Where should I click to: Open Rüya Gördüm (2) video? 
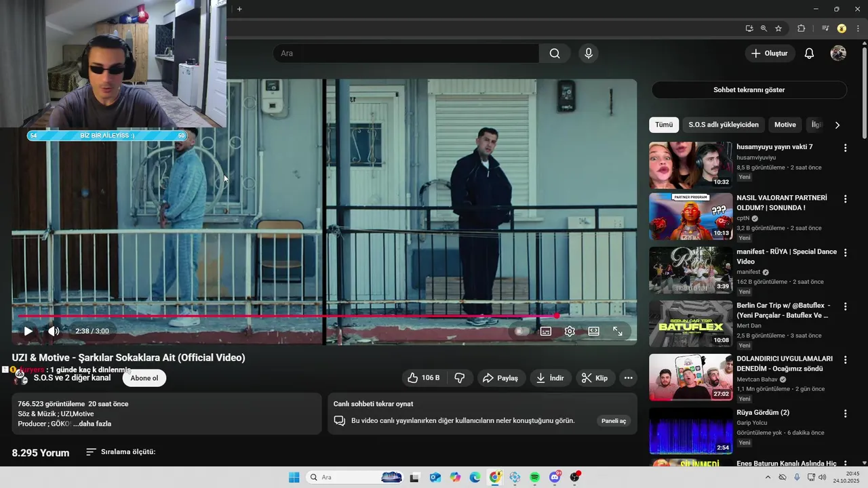pyautogui.click(x=690, y=430)
